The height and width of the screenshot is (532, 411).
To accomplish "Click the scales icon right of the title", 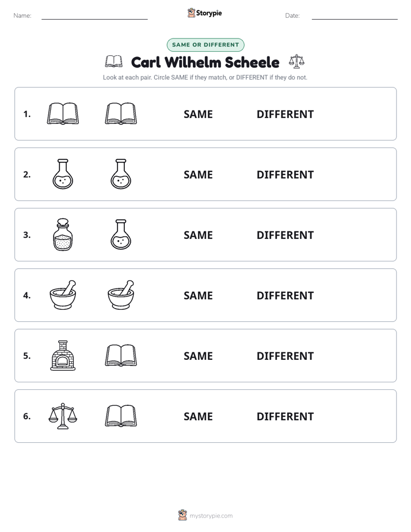I will point(296,62).
